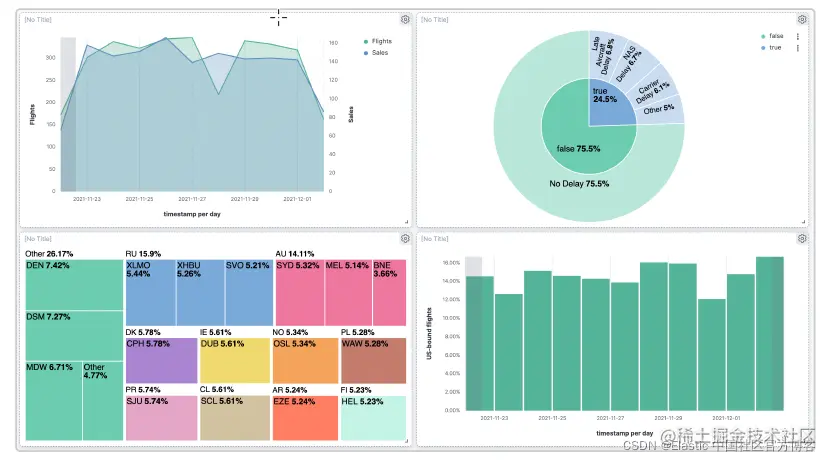Click the 'CL 5.61%' group label

point(217,389)
